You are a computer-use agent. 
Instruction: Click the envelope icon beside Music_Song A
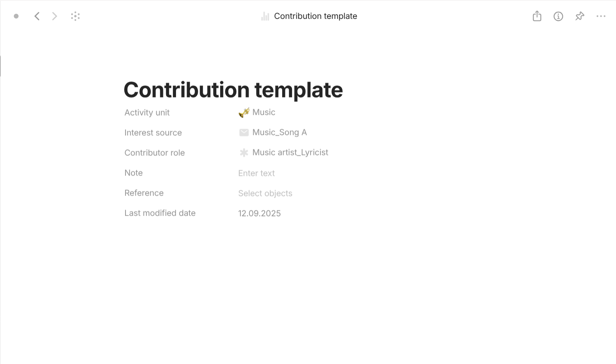[243, 133]
